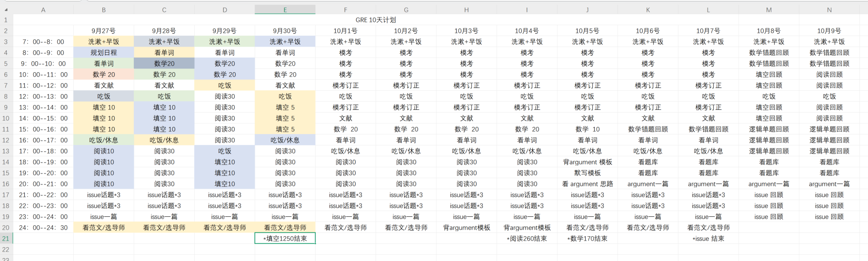Viewport: 868px width, 261px height.
Task: Click the 24: 00--24: 30 time cell
Action: coord(43,228)
